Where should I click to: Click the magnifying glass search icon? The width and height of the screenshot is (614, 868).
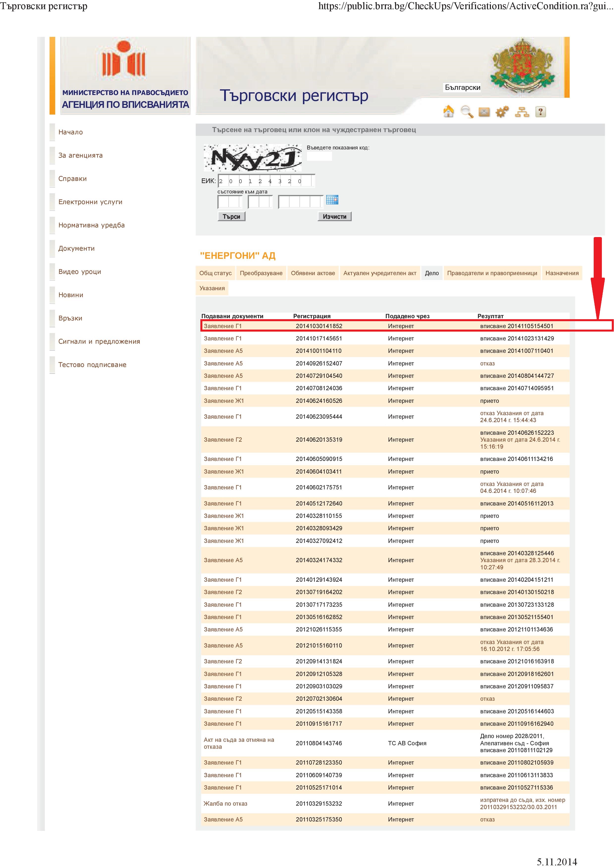point(466,112)
